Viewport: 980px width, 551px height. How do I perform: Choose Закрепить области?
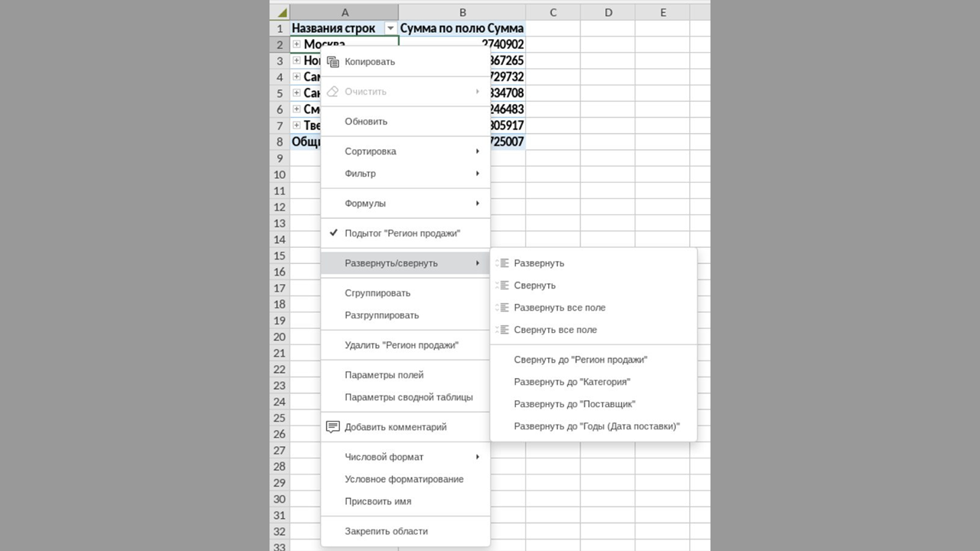click(x=405, y=531)
